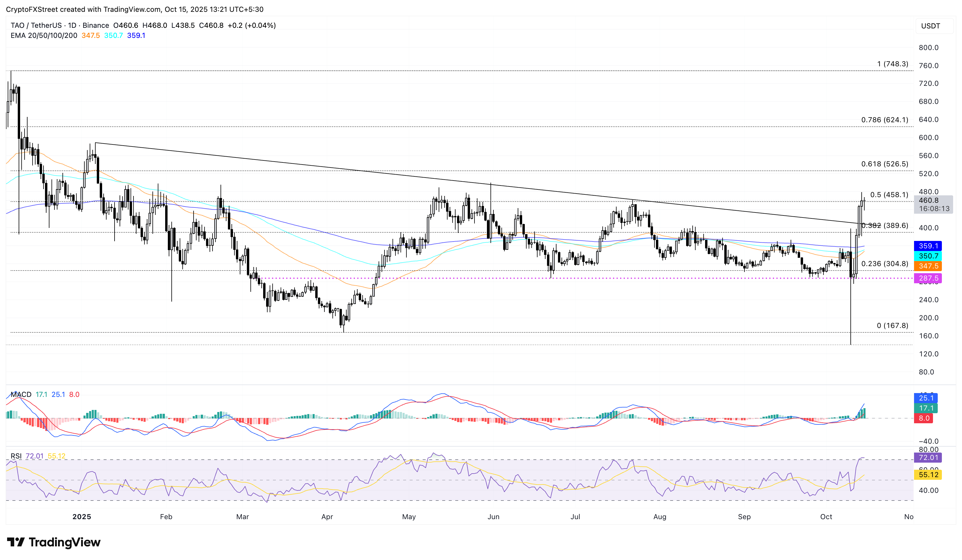Click the MACD indicator legend label
The width and height of the screenshot is (962, 560).
click(x=21, y=394)
